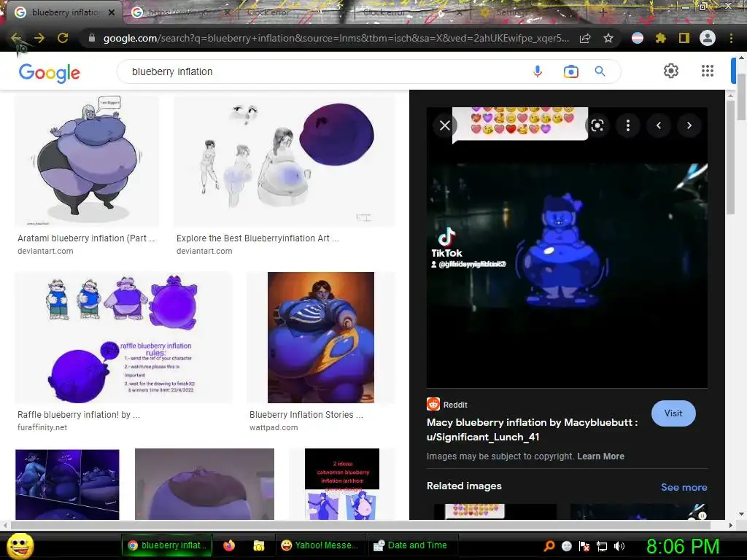Click See more related images

click(684, 487)
